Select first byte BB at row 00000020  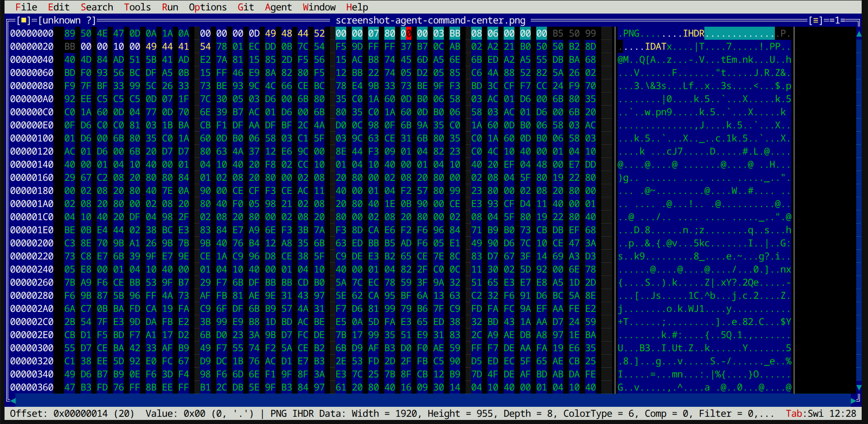pyautogui.click(x=70, y=47)
